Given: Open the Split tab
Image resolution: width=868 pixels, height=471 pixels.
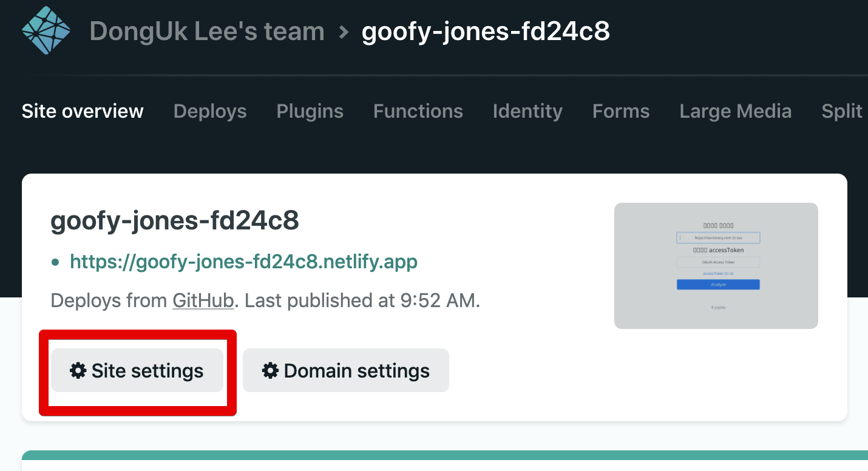Looking at the screenshot, I should [842, 111].
